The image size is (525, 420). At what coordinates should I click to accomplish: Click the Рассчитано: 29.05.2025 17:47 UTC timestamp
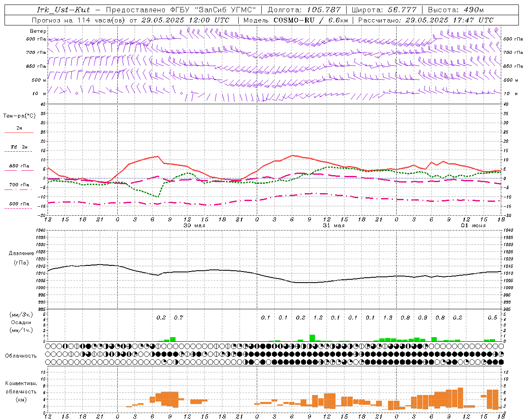(x=426, y=20)
